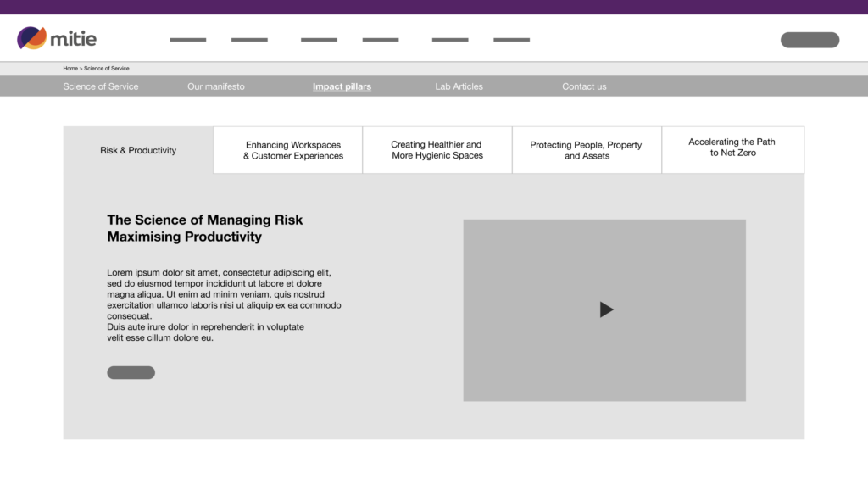Click the Science of Service breadcrumb
The image size is (868, 485).
(x=106, y=68)
